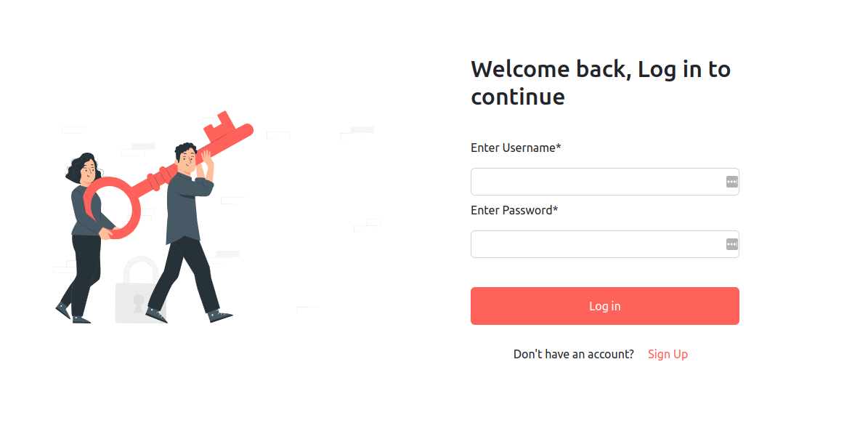Viewport: 868px width, 431px height.
Task: Click the Enter Username label
Action: pyautogui.click(x=512, y=148)
